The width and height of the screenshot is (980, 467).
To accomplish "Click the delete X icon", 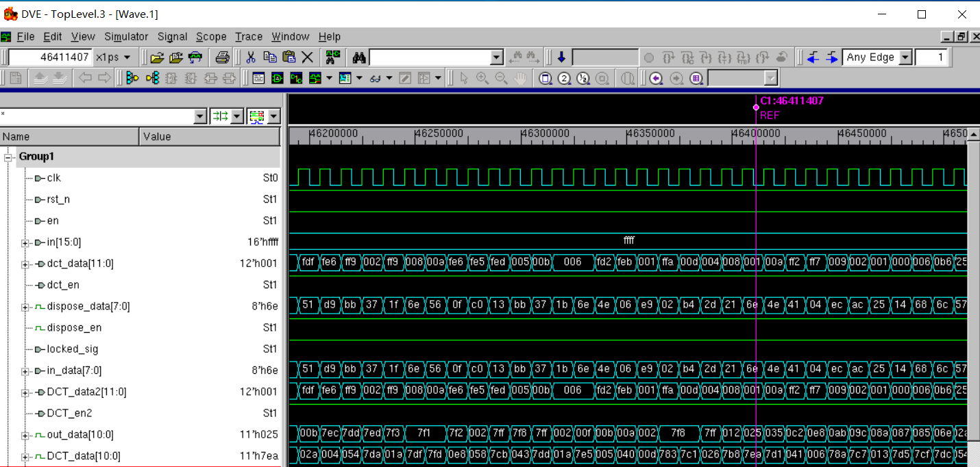I will coord(308,58).
